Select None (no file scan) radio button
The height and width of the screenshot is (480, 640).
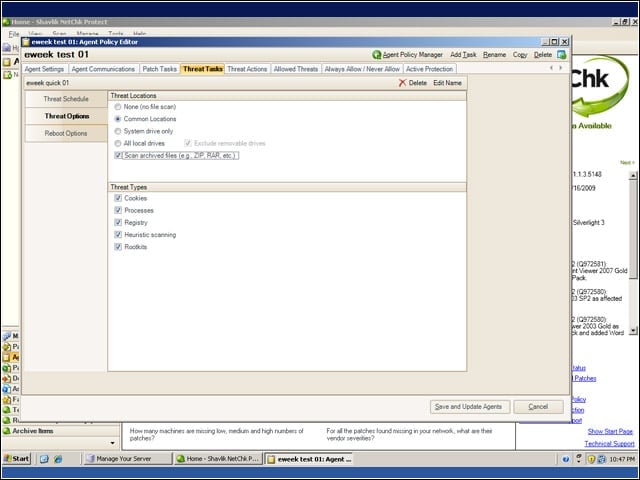(118, 107)
